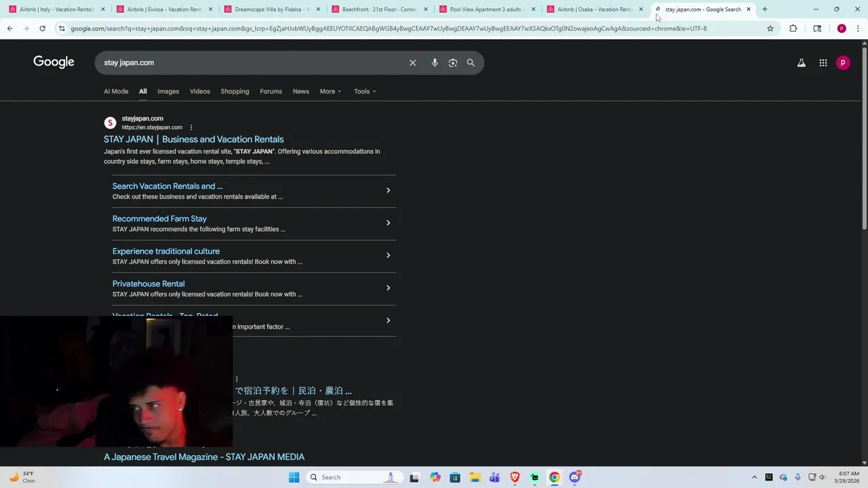Expand the More search filters dropdown

[330, 91]
